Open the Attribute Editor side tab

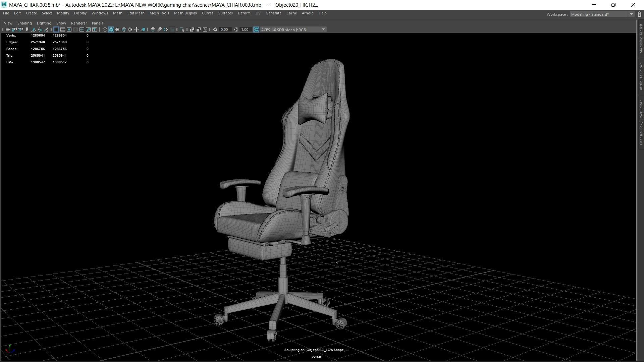(641, 77)
